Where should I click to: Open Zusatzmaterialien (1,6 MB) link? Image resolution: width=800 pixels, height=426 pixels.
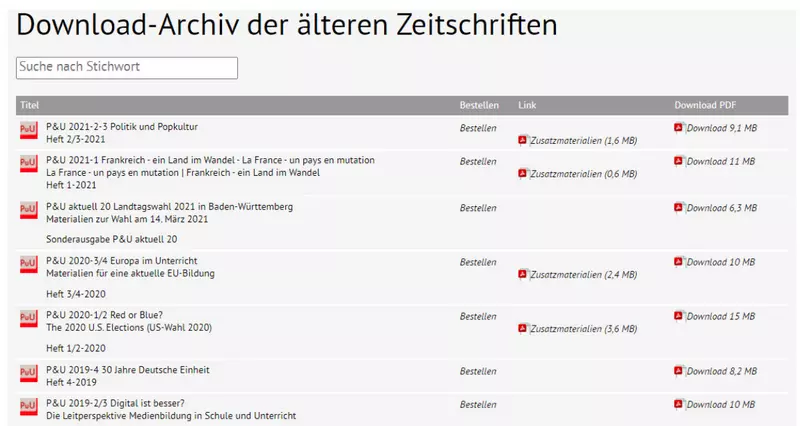[584, 140]
